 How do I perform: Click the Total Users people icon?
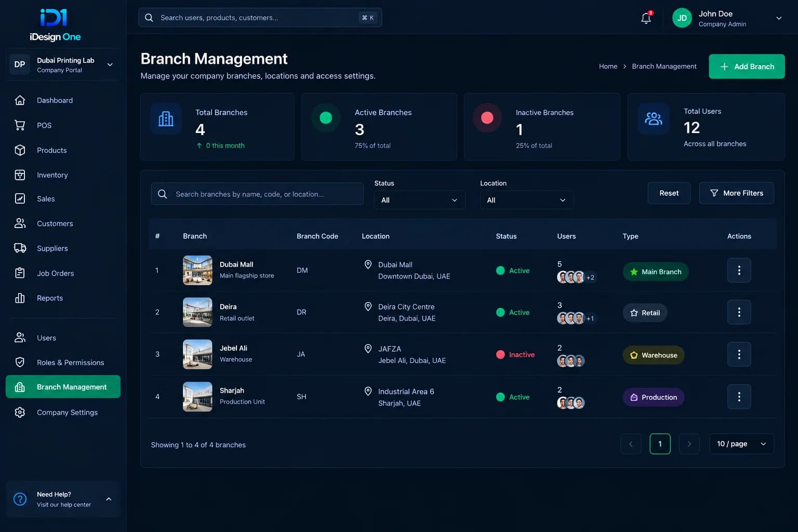tap(654, 119)
